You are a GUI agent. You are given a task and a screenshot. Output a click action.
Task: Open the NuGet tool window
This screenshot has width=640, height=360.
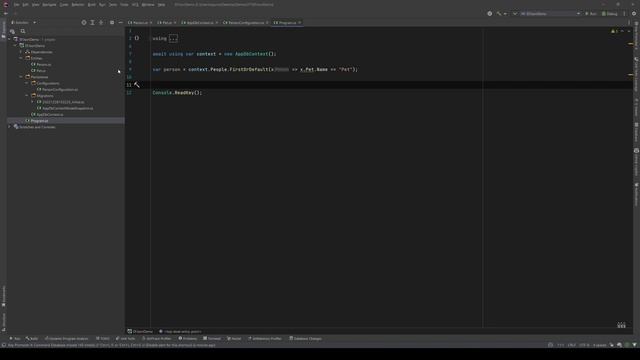pos(234,338)
